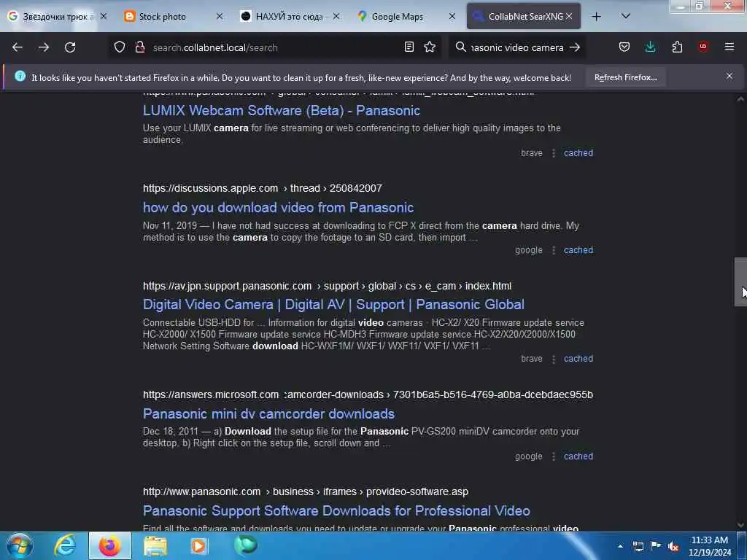Bookmark this page with the star

tap(430, 47)
